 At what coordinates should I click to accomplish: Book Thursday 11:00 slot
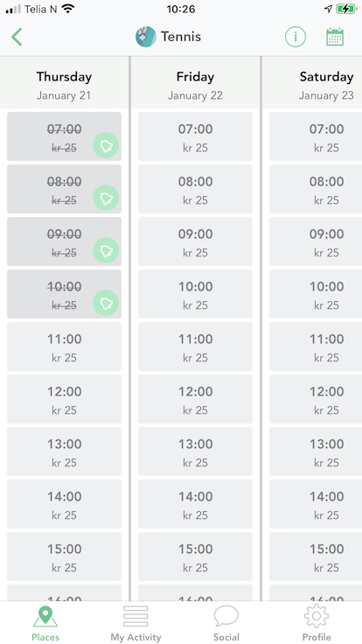[x=64, y=346]
